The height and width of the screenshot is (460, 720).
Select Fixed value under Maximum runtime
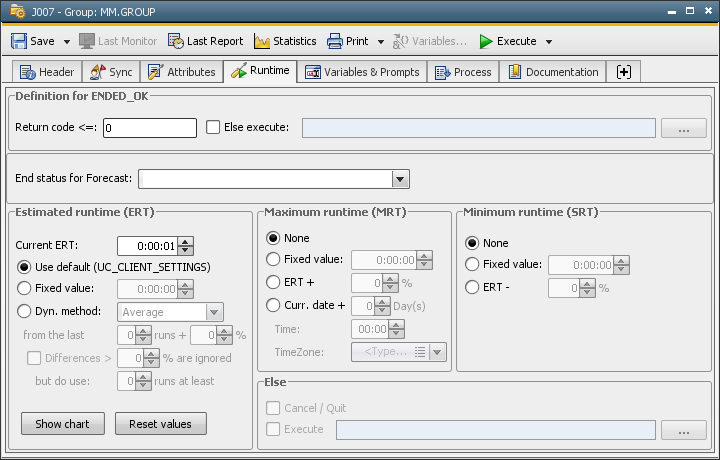(x=273, y=260)
